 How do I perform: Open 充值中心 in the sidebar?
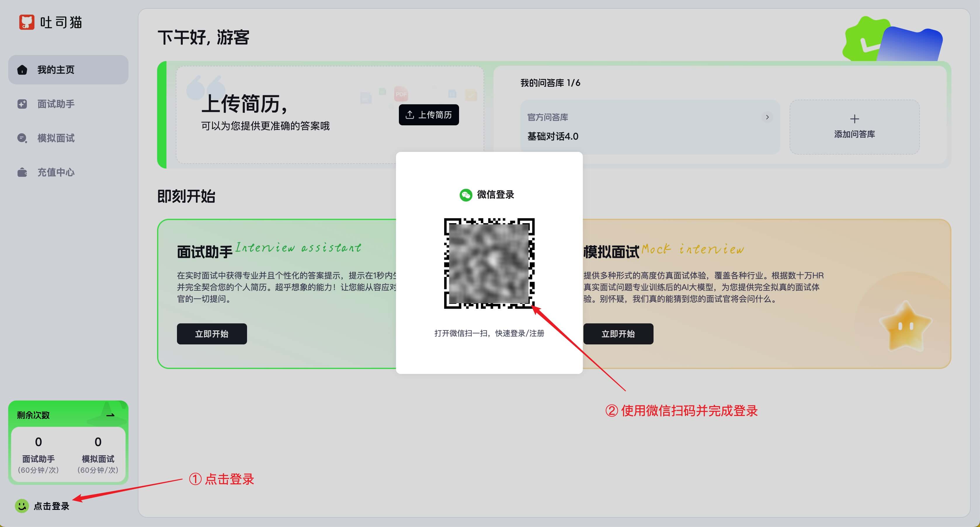pos(68,172)
